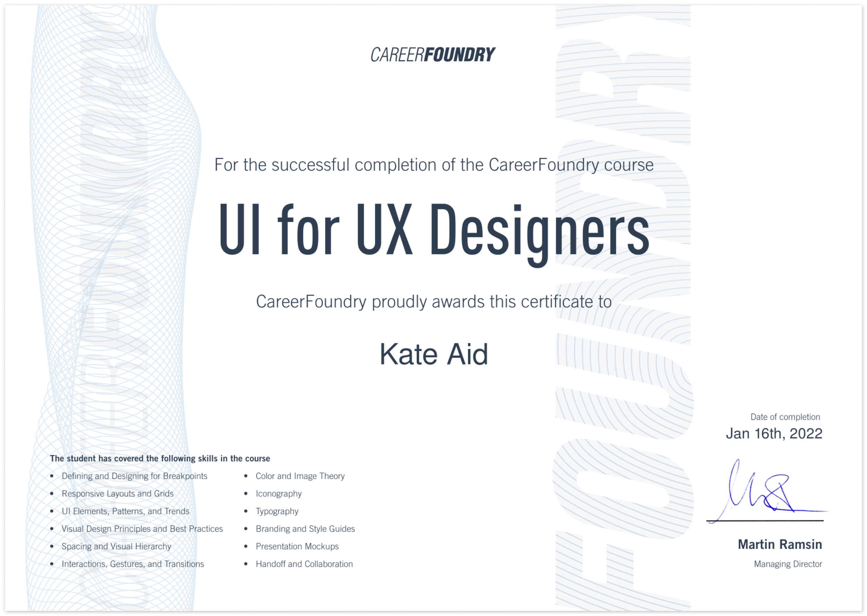The width and height of the screenshot is (867, 616).
Task: Click the name Martin Ramsin
Action: pos(779,545)
